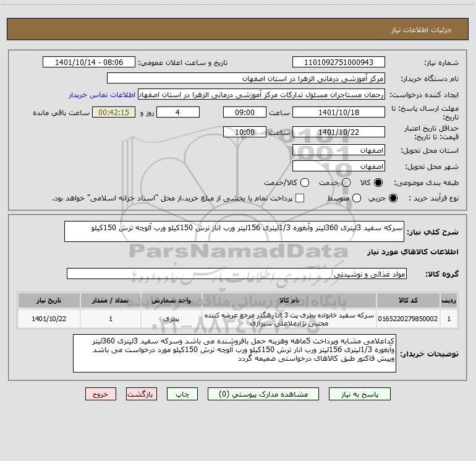Click the row number 1 cell
The image size is (476, 461).
pyautogui.click(x=449, y=319)
